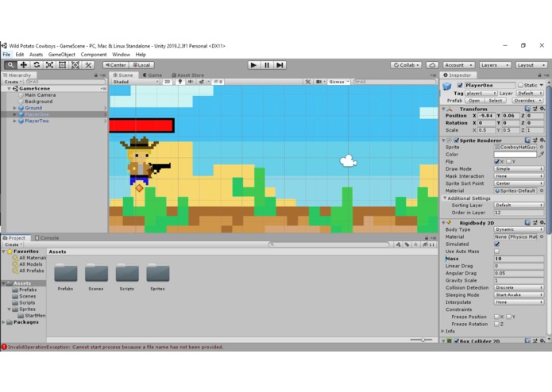Screen dimensions: 552x392
Task: Open the Tag dropdown showing player1
Action: tap(481, 93)
